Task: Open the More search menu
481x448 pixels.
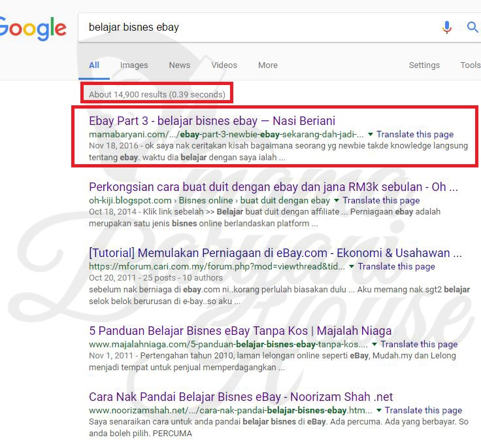Action: point(268,65)
